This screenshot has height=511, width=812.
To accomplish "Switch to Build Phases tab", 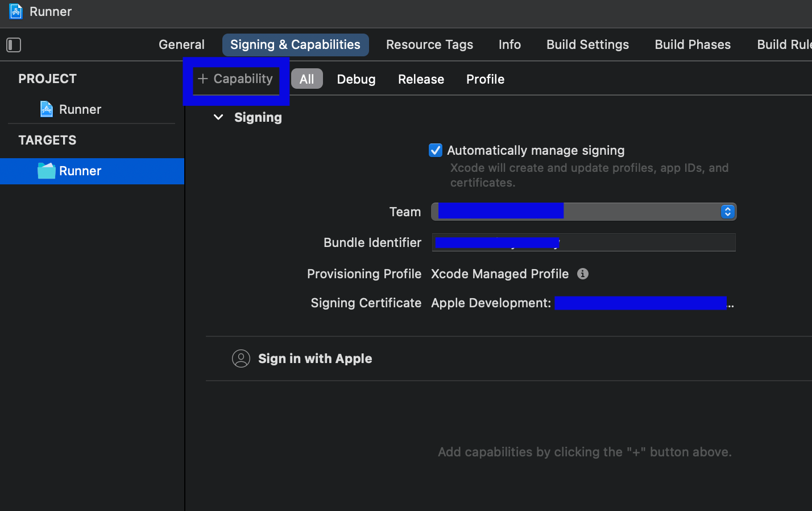I will (x=693, y=44).
